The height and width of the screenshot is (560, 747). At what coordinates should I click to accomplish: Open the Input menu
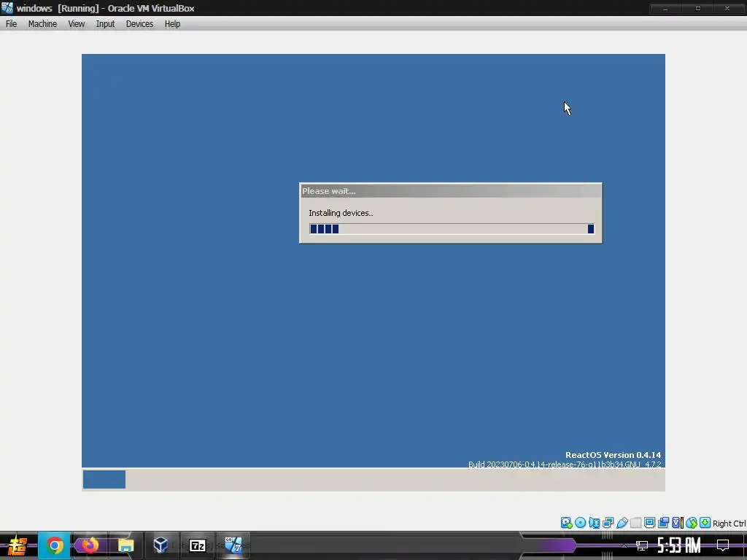coord(105,24)
